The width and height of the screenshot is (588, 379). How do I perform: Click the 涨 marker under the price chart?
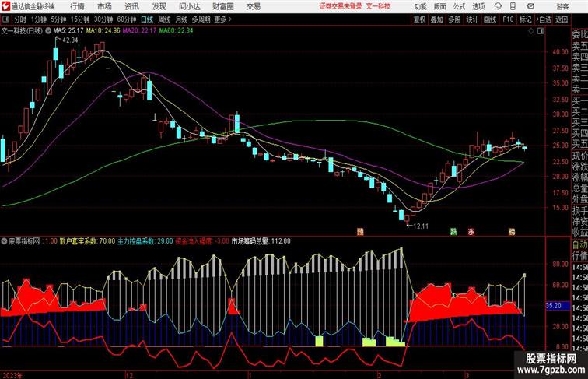(471, 232)
